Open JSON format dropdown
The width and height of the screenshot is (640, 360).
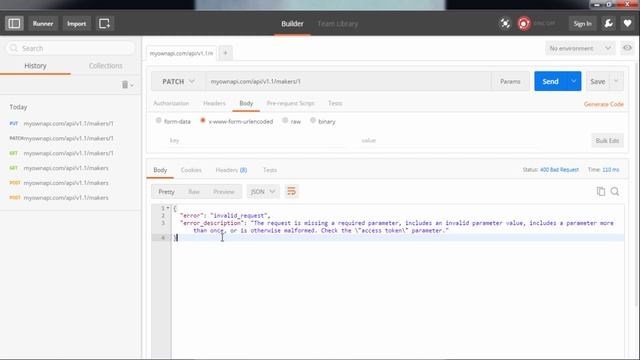(262, 191)
